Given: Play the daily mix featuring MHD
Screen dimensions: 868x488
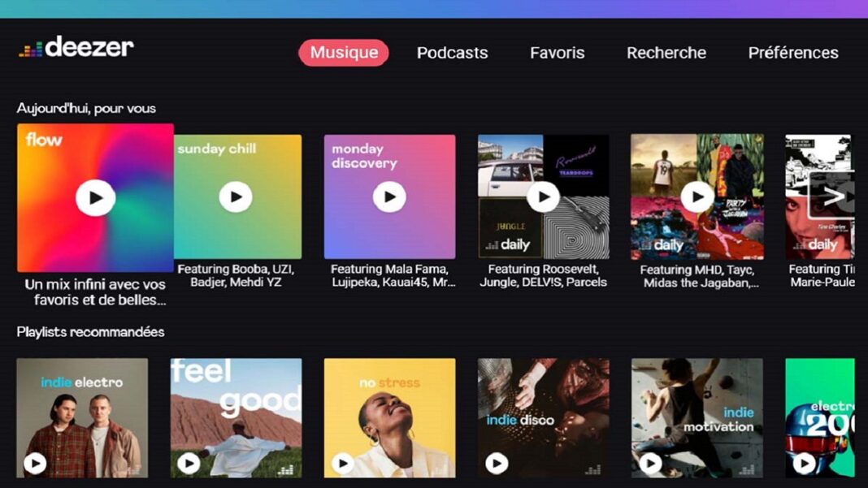Looking at the screenshot, I should (697, 196).
